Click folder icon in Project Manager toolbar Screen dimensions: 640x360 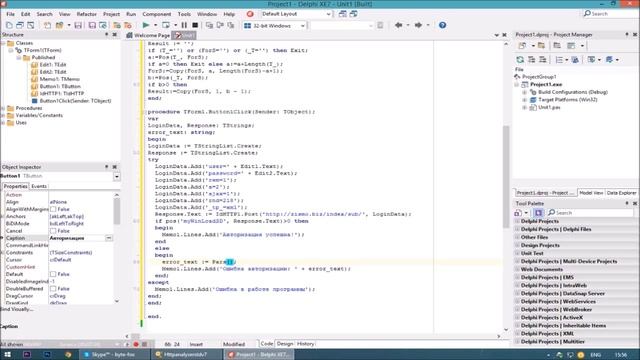541,46
